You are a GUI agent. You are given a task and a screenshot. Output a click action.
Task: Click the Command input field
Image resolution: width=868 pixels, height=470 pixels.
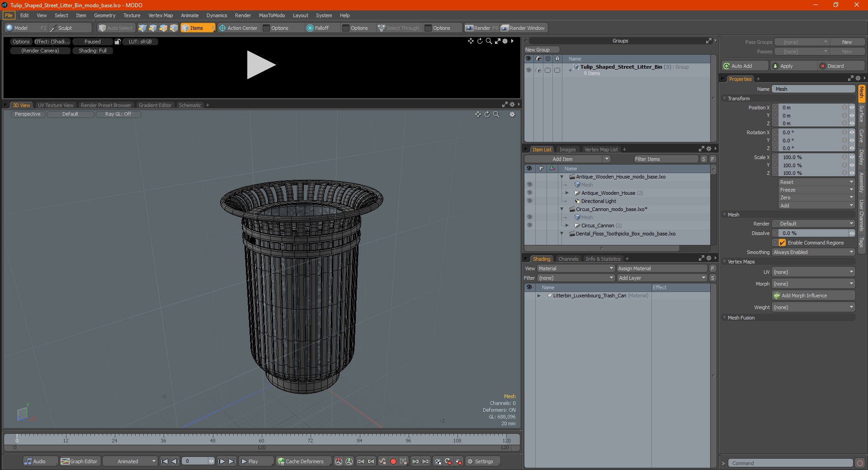[x=790, y=463]
